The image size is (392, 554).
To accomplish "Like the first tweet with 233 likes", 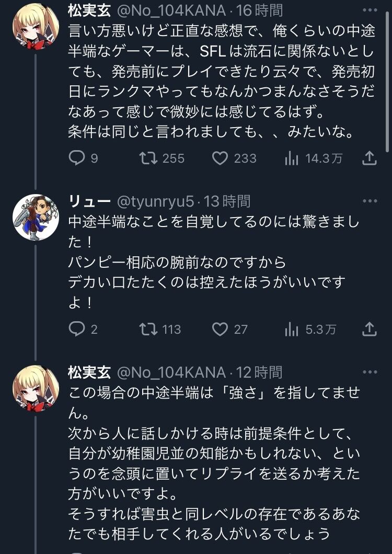I will (222, 158).
